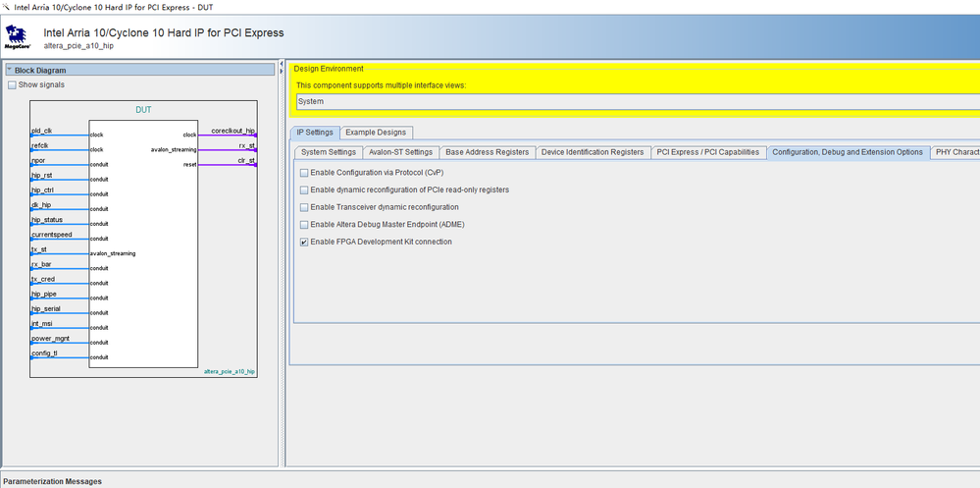Select Configuration, Debug and Extension Options tab

pos(848,152)
